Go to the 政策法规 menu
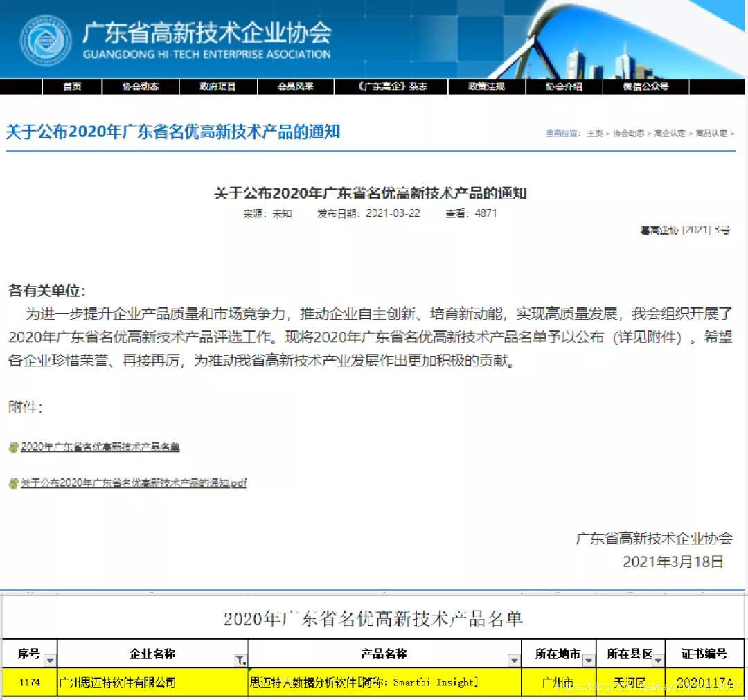This screenshot has width=748, height=700. pyautogui.click(x=486, y=87)
